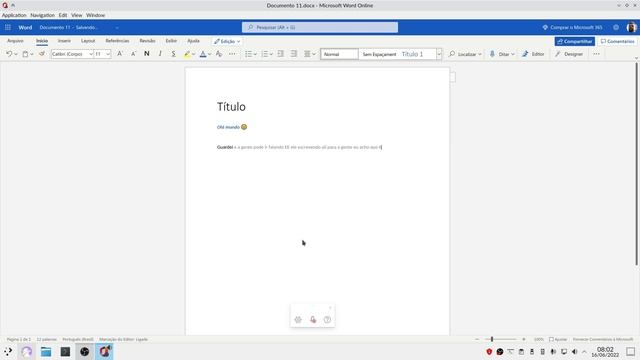Click the bulleted list icon
This screenshot has height=360, width=640.
click(x=248, y=54)
